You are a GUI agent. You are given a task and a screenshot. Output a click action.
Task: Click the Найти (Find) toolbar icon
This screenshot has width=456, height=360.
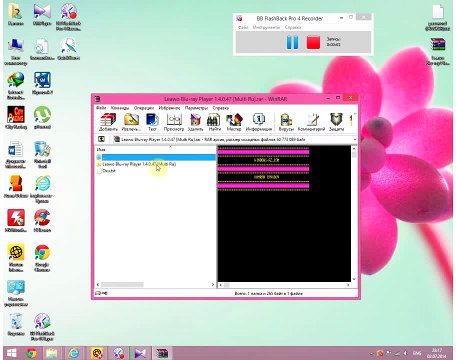(x=214, y=122)
